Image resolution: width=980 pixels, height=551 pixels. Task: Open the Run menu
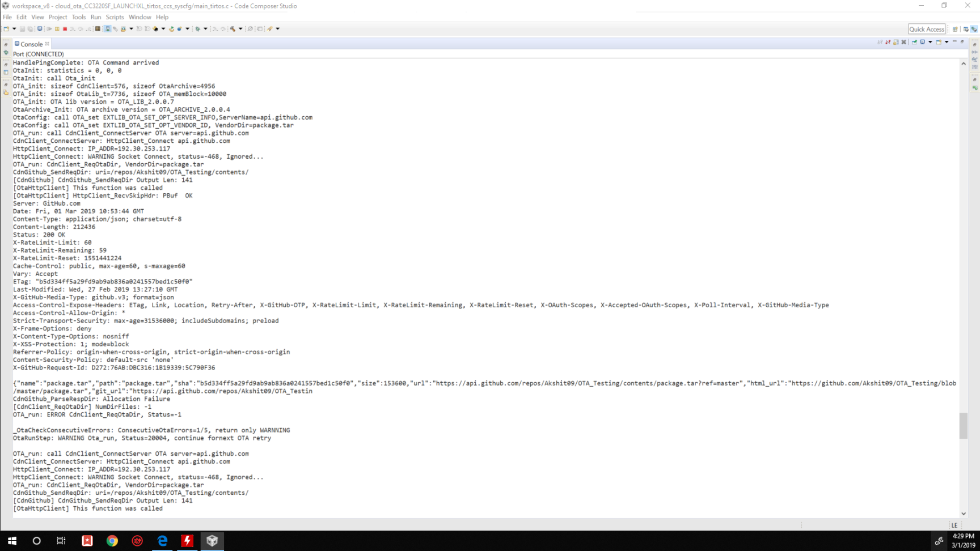[x=96, y=17]
